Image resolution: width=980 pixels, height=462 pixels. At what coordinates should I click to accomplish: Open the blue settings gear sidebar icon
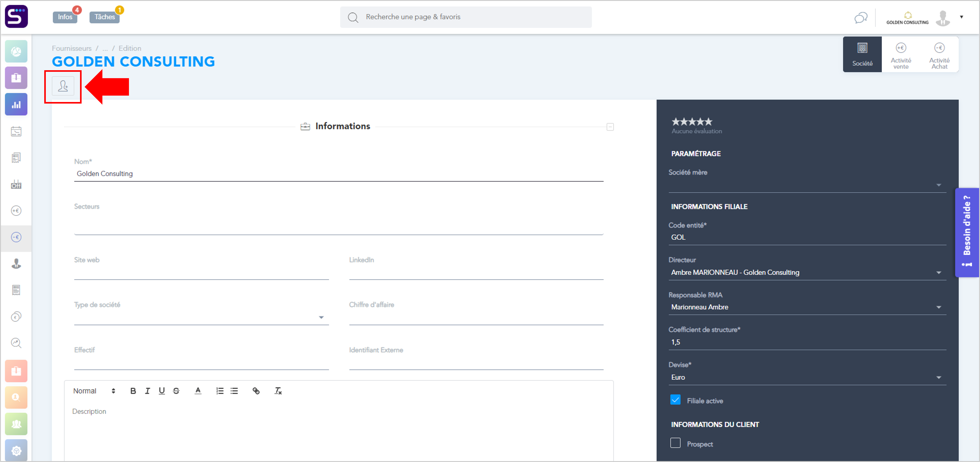coord(16,450)
